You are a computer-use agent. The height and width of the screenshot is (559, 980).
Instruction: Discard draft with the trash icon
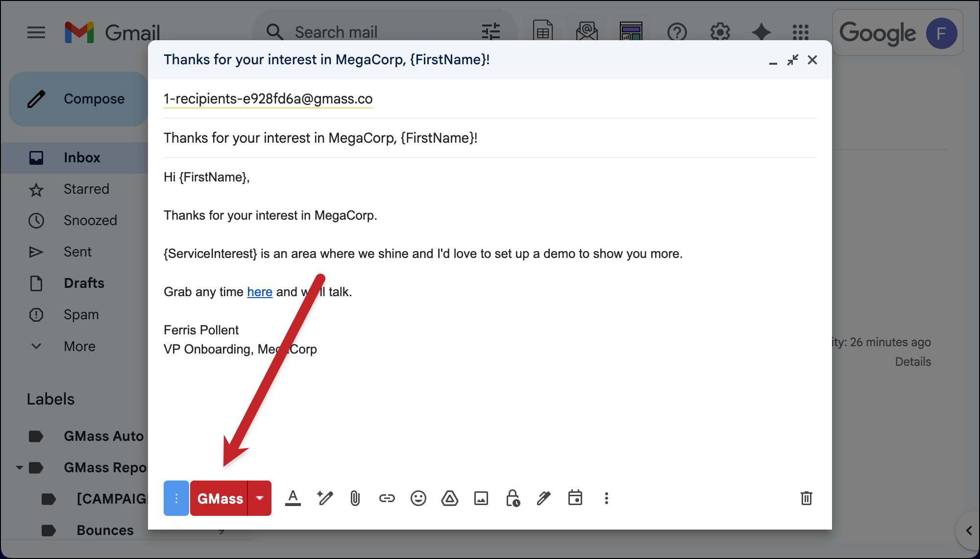pyautogui.click(x=806, y=498)
